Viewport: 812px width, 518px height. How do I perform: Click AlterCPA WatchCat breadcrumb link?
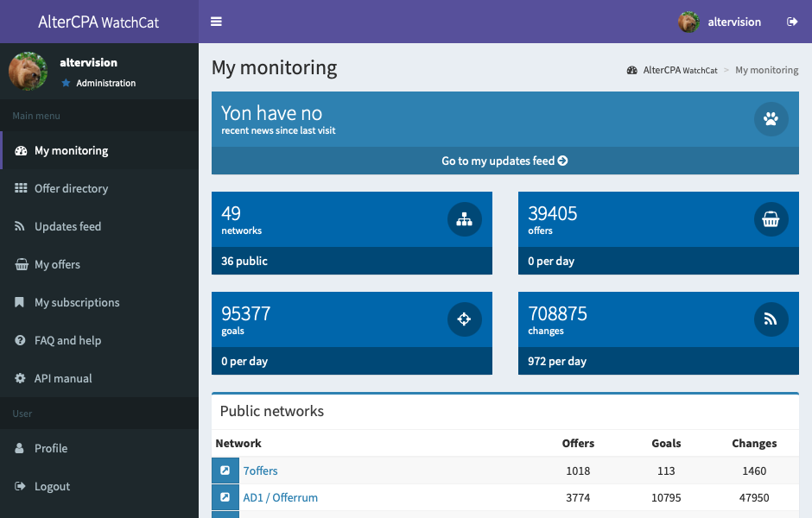[x=680, y=70]
